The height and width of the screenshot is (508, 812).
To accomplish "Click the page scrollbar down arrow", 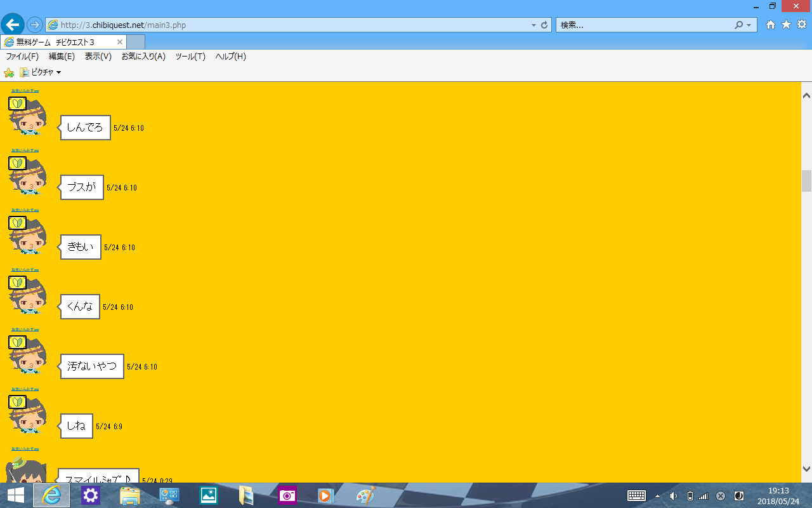I will pyautogui.click(x=806, y=469).
